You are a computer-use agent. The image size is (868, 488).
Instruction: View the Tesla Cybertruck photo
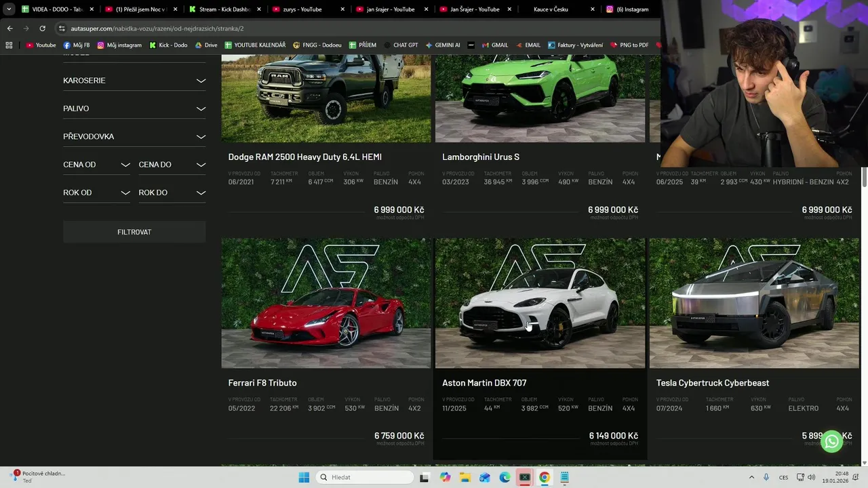[754, 303]
